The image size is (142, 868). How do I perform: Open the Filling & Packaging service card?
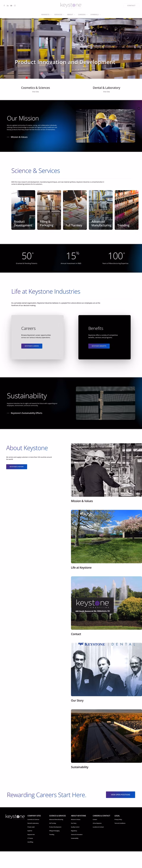[49, 210]
